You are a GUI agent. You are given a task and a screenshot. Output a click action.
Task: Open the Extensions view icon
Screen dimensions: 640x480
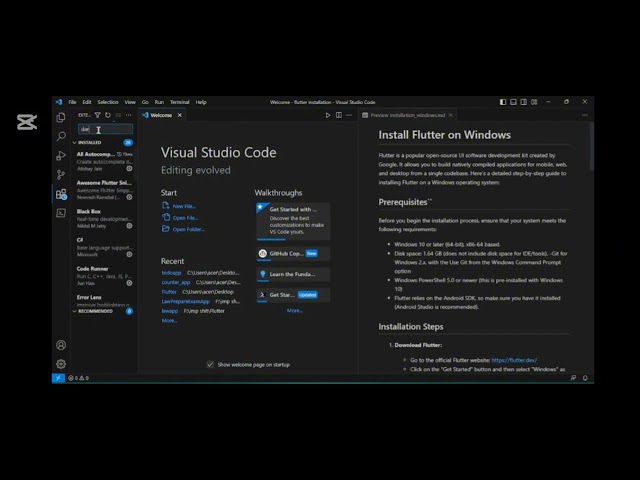click(x=61, y=194)
